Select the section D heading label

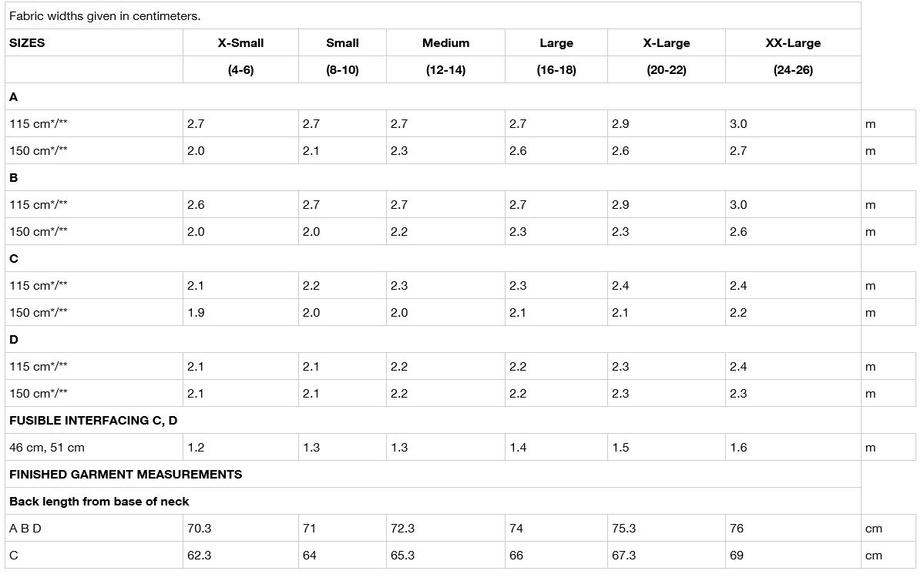coord(14,340)
